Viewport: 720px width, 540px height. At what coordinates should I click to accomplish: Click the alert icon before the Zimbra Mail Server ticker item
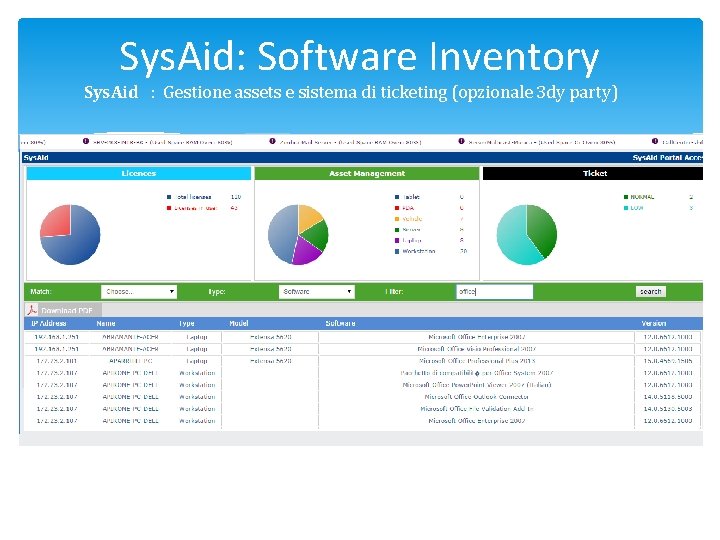click(272, 141)
